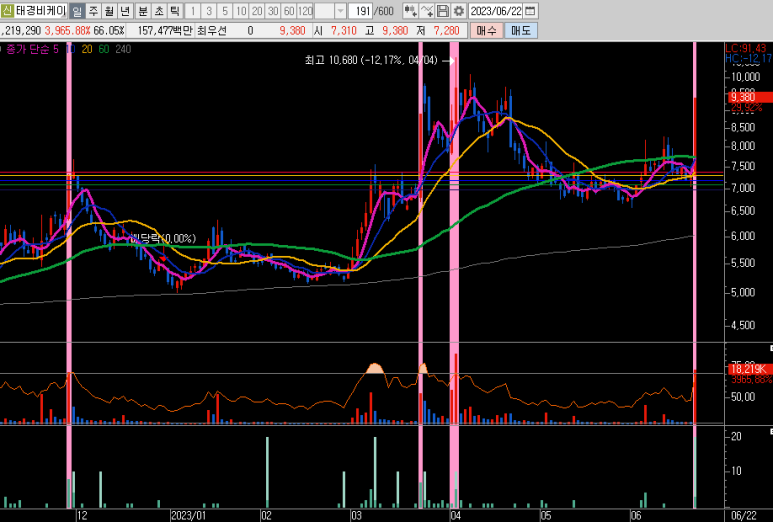Click the 매수 buy button
This screenshot has width=773, height=522.
486,31
